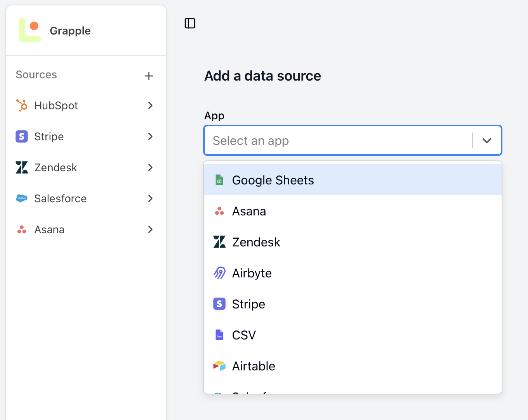Expand the Salesforce source
This screenshot has width=528, height=420.
150,198
